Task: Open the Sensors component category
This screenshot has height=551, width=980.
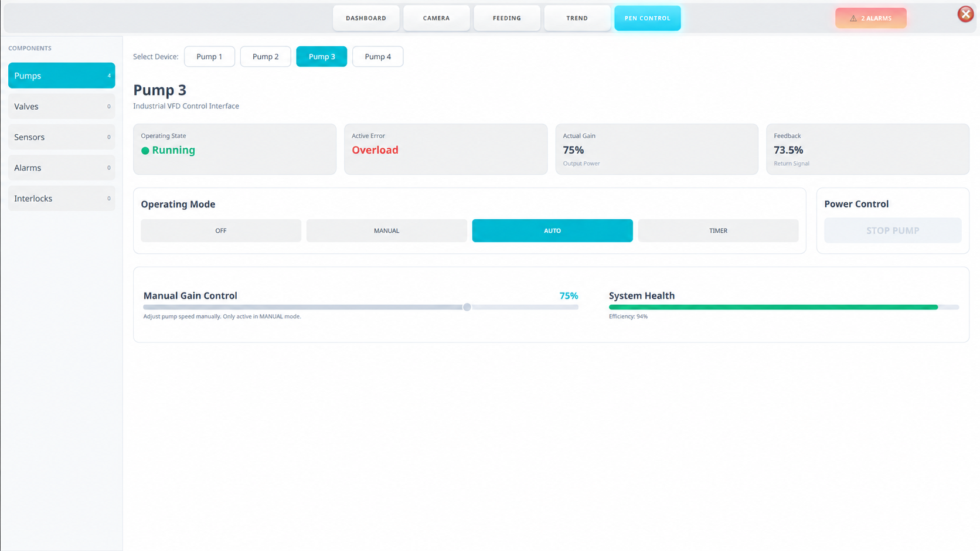Action: 62,137
